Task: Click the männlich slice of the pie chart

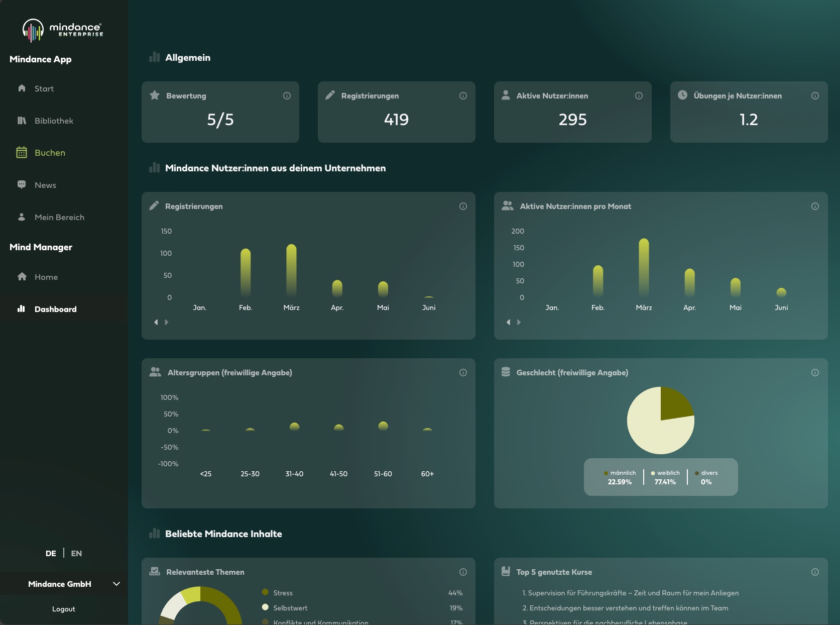Action: click(x=674, y=405)
